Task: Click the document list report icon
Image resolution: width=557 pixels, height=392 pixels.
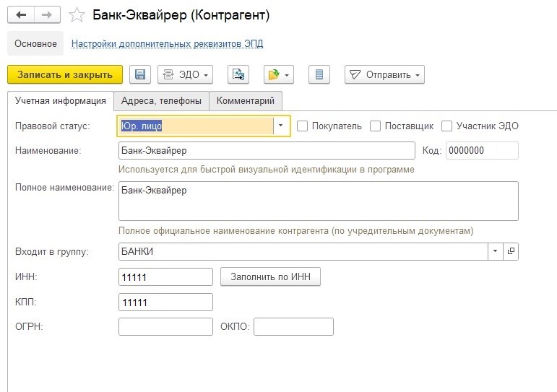Action: pos(319,74)
